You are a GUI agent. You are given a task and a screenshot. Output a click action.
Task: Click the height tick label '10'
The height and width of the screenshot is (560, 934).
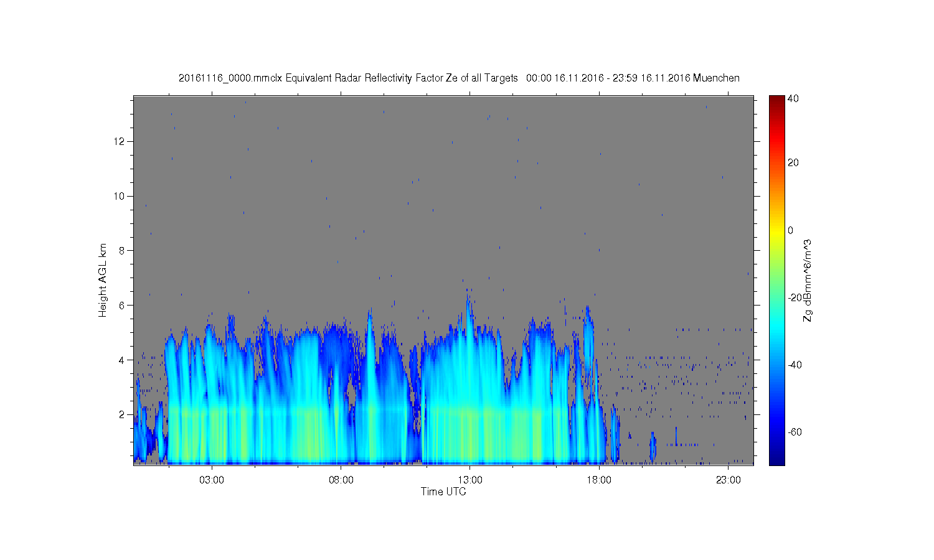[x=120, y=196]
